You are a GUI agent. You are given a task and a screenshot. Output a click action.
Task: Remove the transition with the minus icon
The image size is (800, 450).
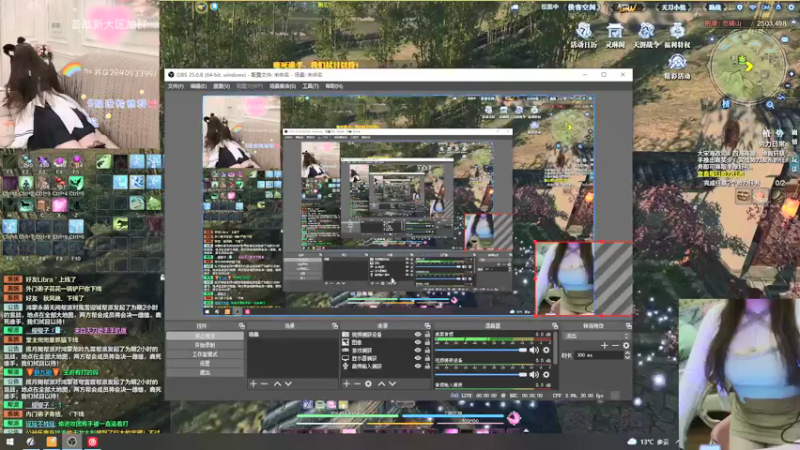(615, 346)
